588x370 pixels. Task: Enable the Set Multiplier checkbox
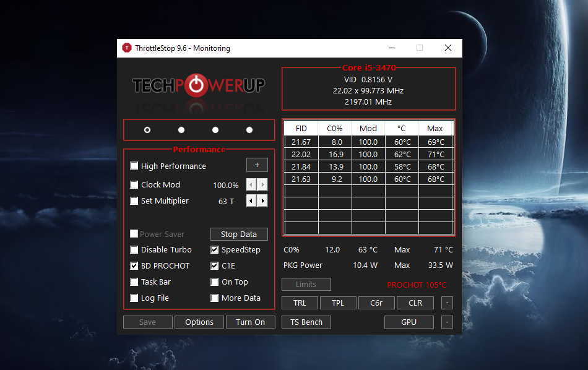tap(134, 200)
